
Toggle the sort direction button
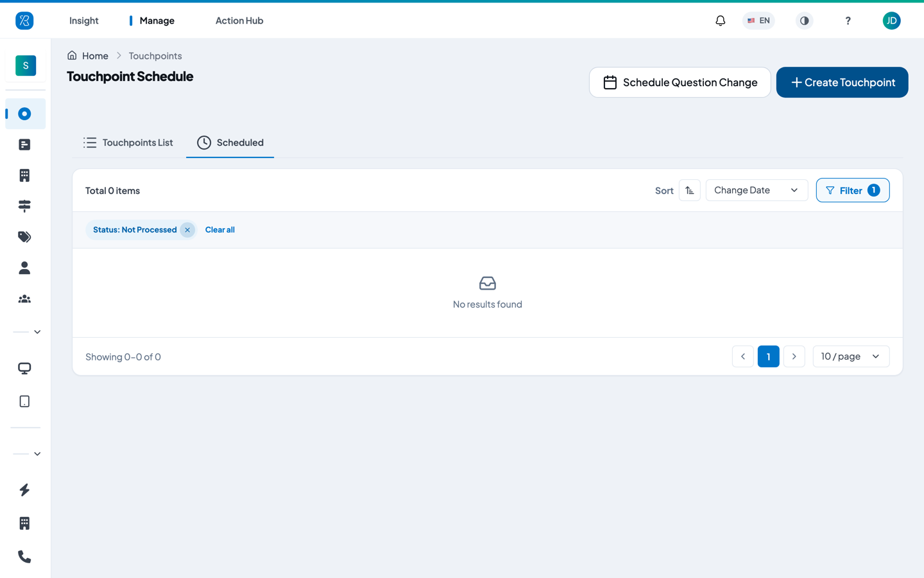click(690, 190)
